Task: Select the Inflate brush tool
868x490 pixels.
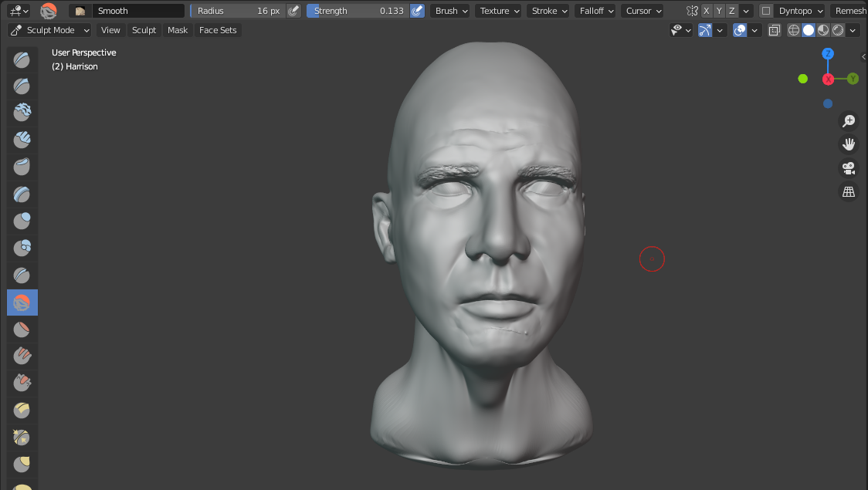Action: [x=22, y=221]
